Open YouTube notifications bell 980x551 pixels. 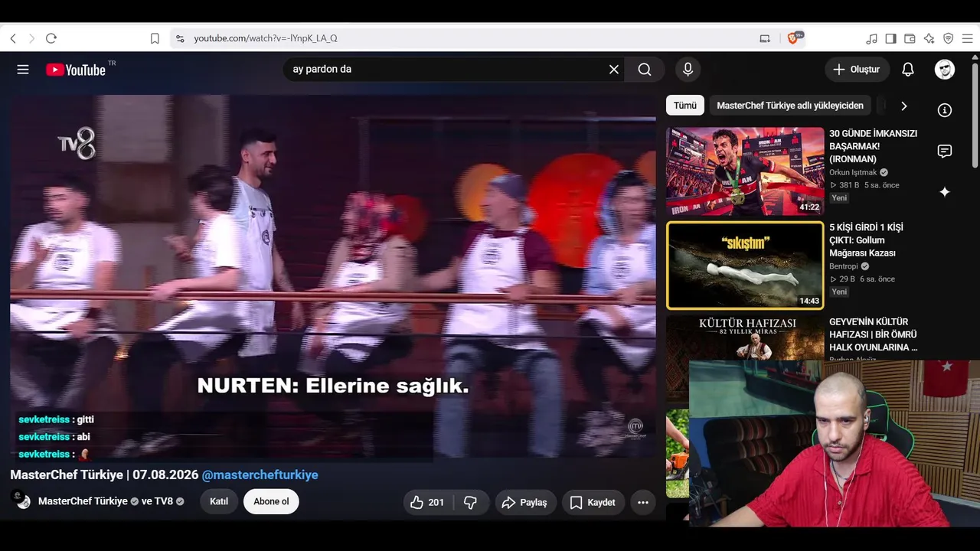coord(908,70)
